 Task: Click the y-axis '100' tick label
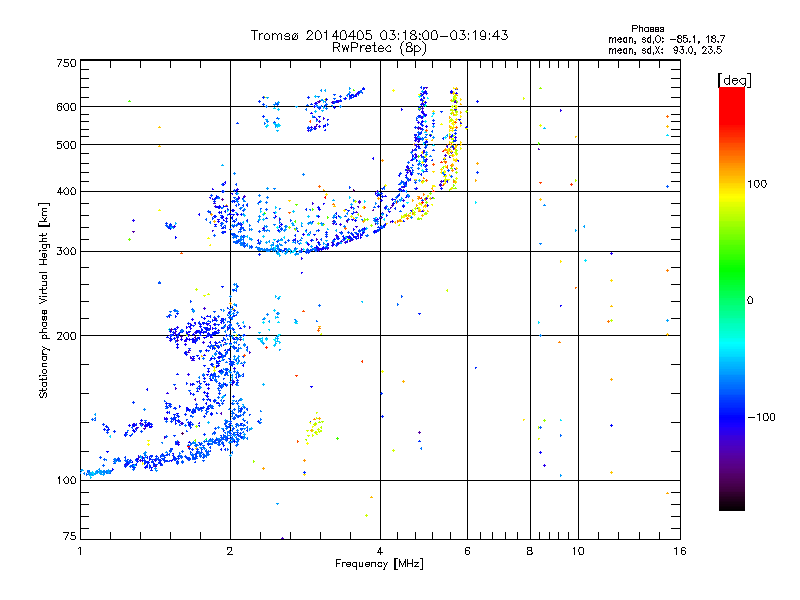(66, 480)
